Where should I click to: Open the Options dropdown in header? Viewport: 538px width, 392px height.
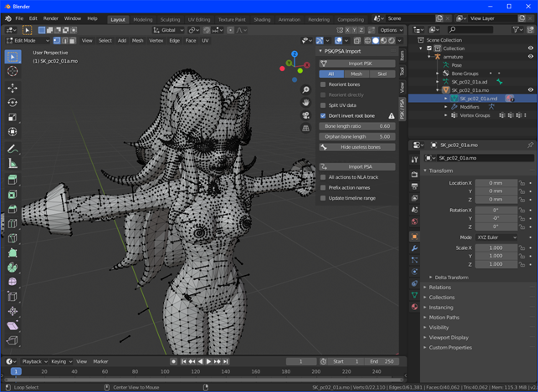coord(391,30)
